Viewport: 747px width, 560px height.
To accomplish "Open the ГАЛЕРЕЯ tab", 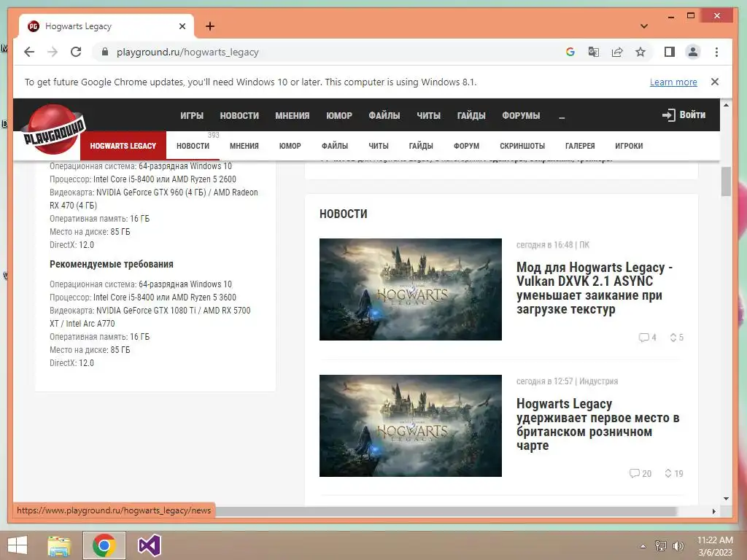I will [580, 146].
